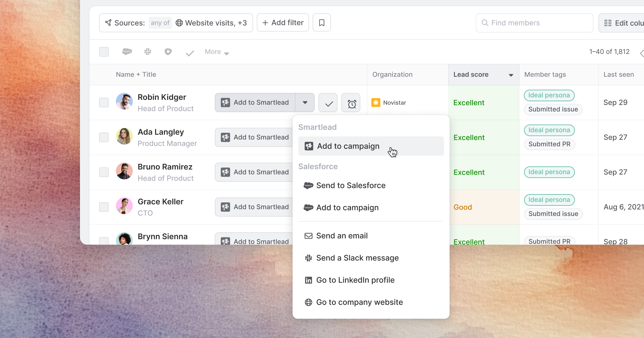Click Add to Smartlead for Robin Kidger
Screen dimensions: 644x338
point(255,102)
